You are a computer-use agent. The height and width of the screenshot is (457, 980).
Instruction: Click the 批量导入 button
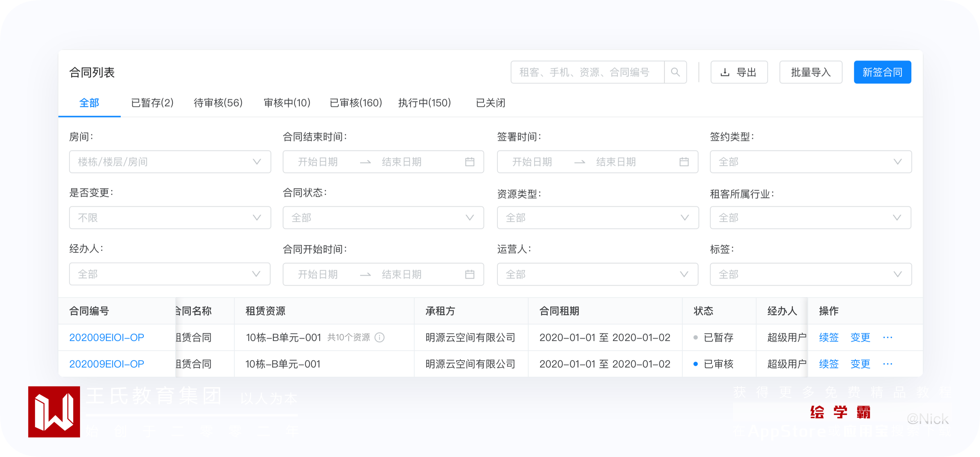tap(811, 72)
